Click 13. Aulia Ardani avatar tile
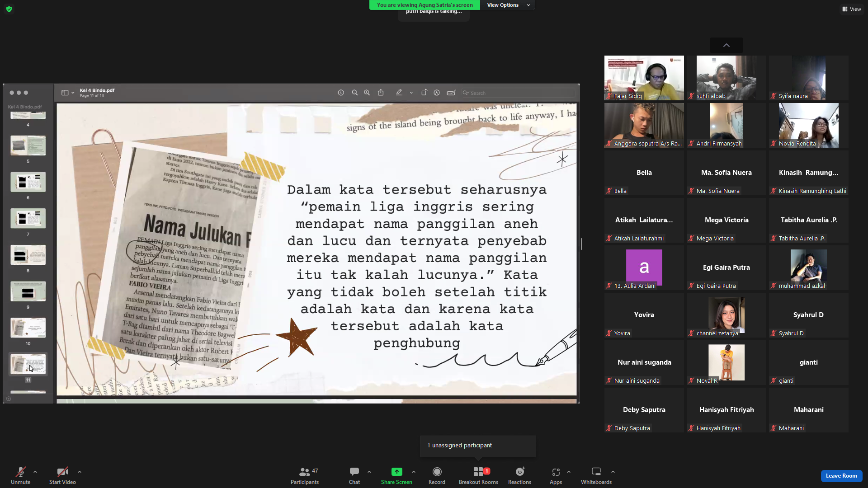Viewport: 868px width, 488px height. click(644, 267)
